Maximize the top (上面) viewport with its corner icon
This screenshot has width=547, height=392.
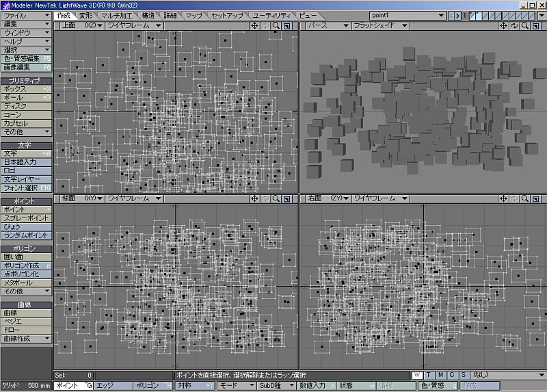[x=288, y=26]
